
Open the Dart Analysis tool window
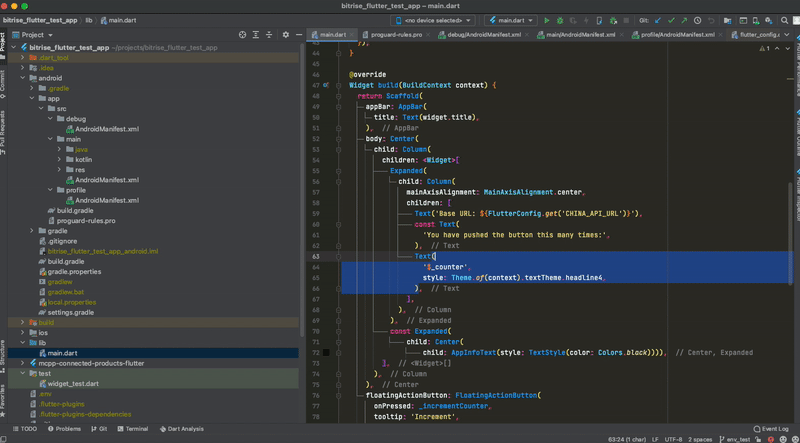(182, 429)
